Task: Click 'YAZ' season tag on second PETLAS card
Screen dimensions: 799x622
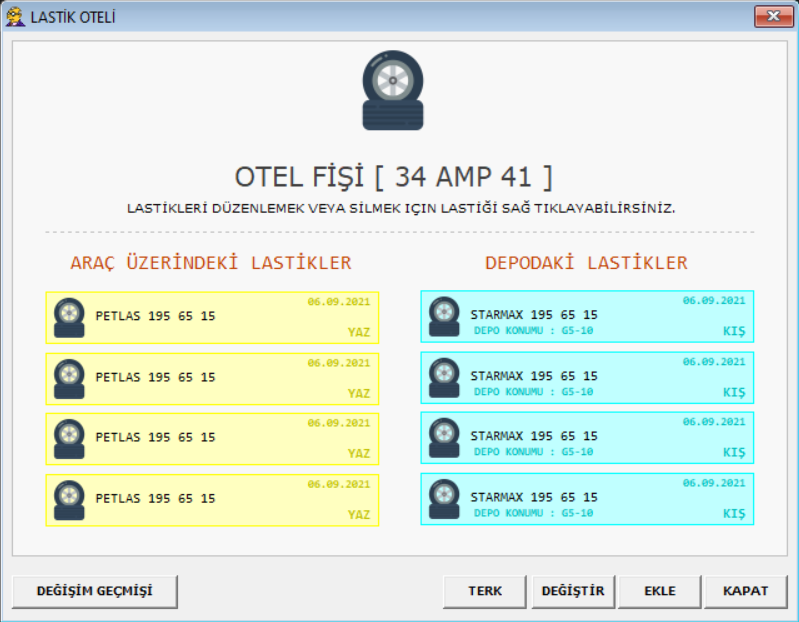Action: coord(359,393)
